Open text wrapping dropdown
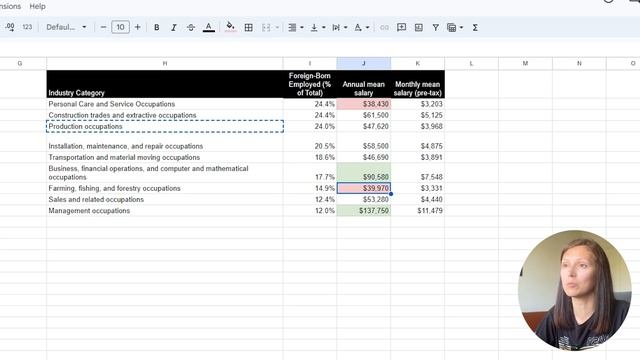 click(x=339, y=27)
